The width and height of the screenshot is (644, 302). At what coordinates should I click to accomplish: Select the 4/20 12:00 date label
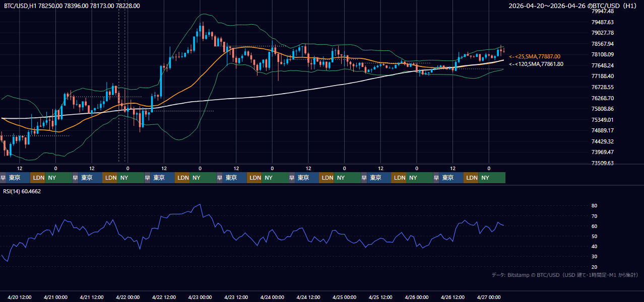[x=20, y=297]
